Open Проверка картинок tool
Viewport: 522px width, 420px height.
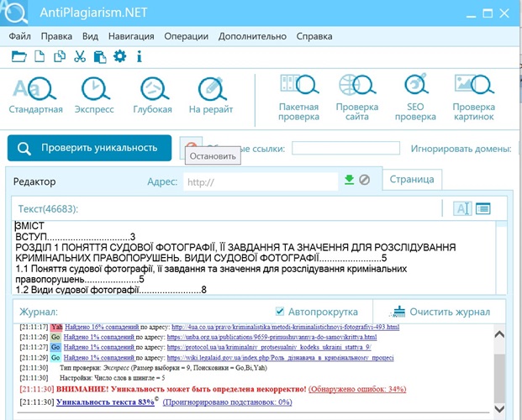(474, 97)
